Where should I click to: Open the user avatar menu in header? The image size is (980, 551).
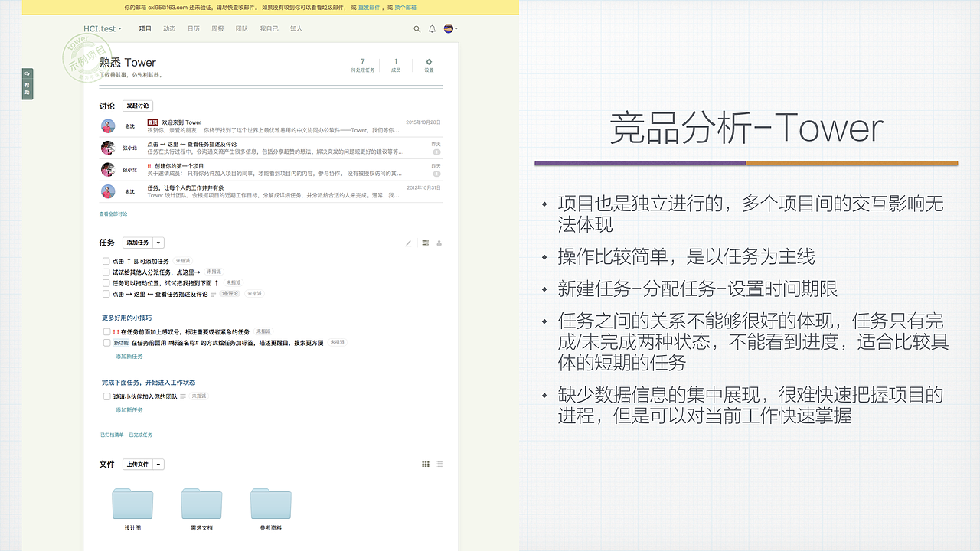pos(450,28)
